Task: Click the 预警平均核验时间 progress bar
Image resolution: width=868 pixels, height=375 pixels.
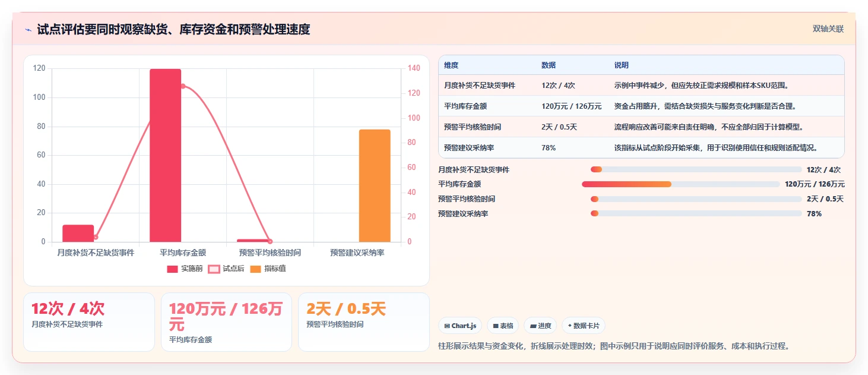Action: (696, 199)
